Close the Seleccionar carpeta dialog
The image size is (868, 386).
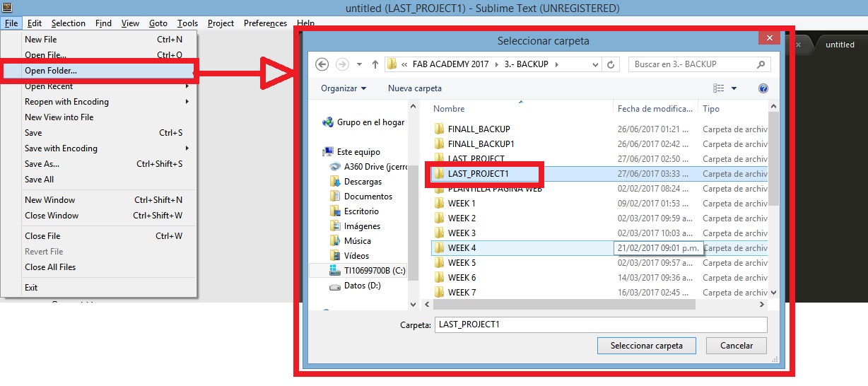pyautogui.click(x=768, y=37)
